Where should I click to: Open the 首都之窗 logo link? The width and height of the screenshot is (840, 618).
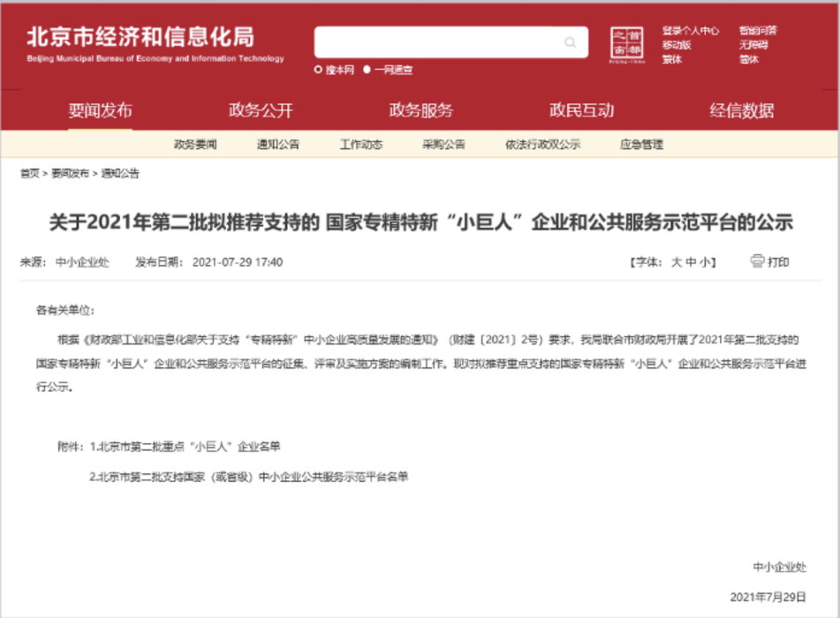[628, 45]
